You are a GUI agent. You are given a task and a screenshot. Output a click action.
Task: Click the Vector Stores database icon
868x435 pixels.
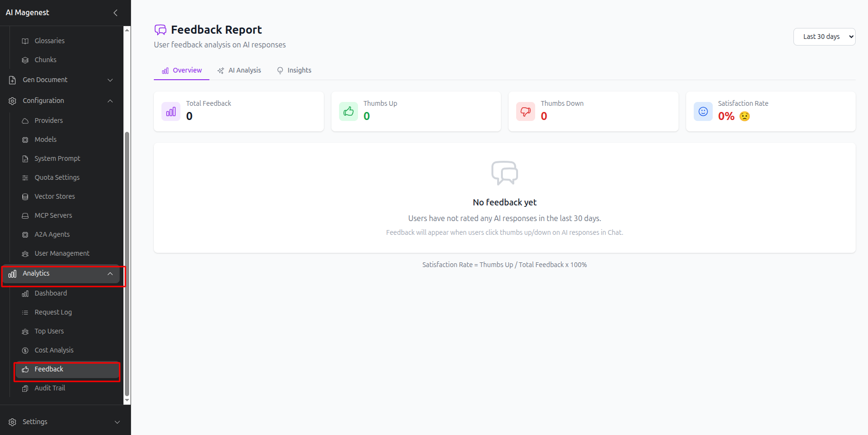(x=25, y=197)
